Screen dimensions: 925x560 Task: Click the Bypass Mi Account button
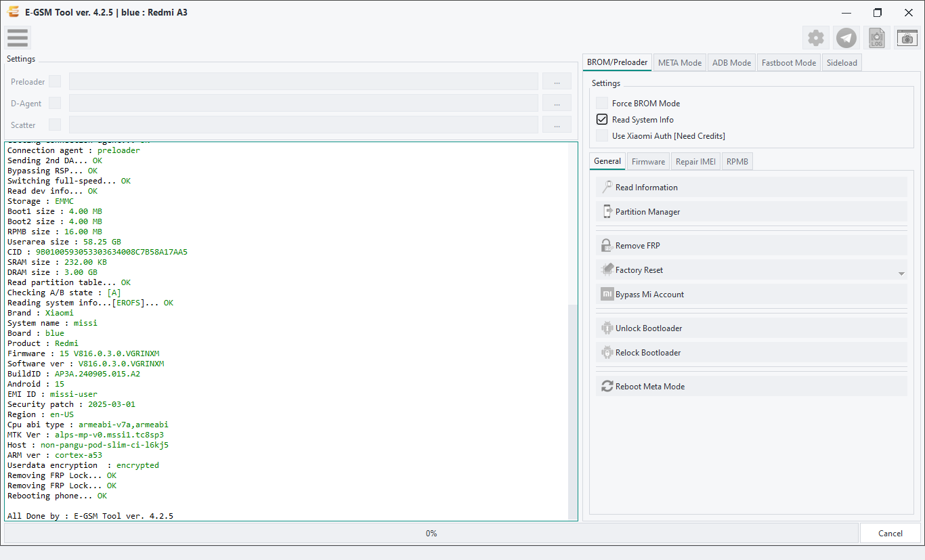(x=751, y=295)
